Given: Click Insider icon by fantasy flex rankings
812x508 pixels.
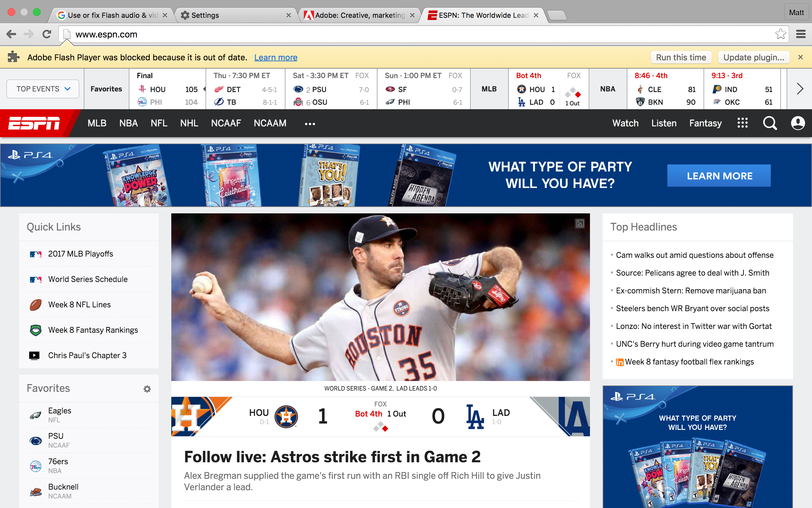Looking at the screenshot, I should point(619,362).
